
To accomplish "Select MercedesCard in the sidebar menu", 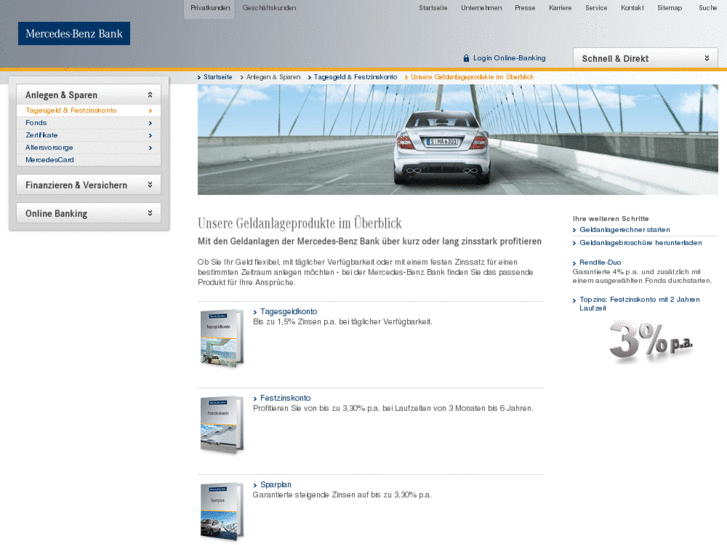I will click(x=50, y=160).
